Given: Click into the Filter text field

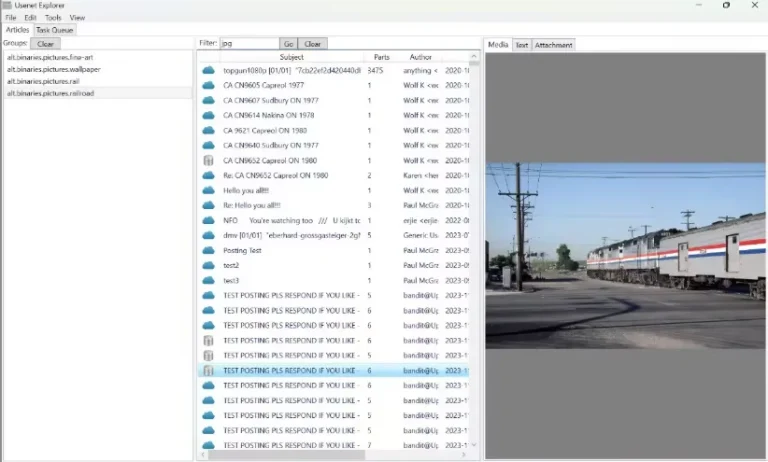Looking at the screenshot, I should click(249, 44).
